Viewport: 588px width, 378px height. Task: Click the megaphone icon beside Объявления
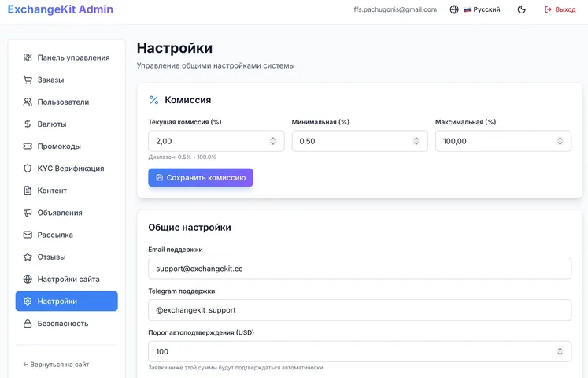tap(28, 213)
